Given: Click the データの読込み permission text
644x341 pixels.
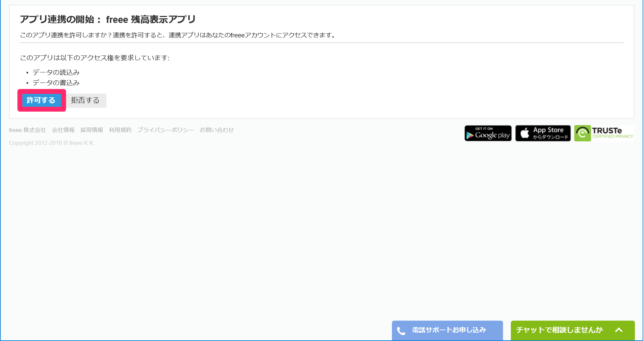Looking at the screenshot, I should [56, 72].
